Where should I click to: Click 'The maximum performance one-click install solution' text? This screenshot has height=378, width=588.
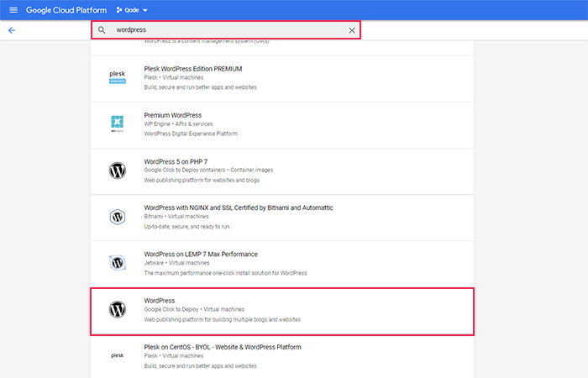coord(225,273)
